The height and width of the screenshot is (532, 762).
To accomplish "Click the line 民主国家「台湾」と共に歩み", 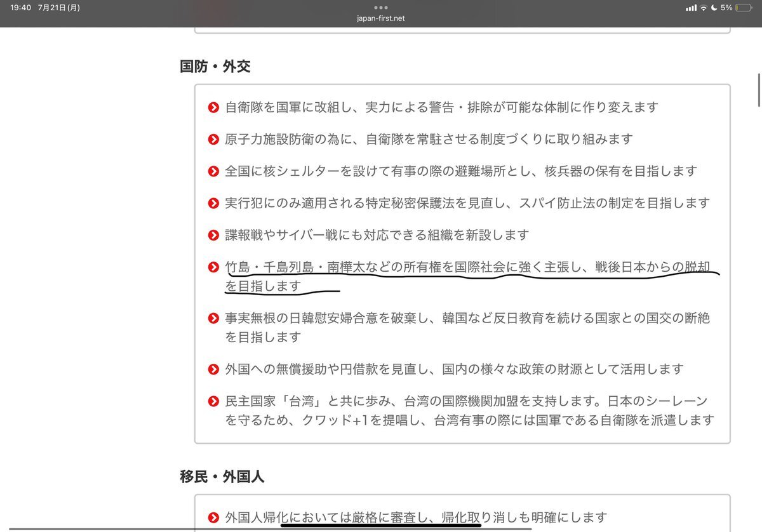I will point(469,410).
